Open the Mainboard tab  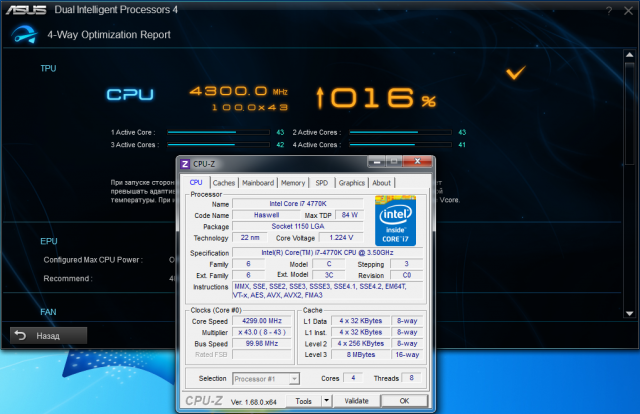pos(258,183)
